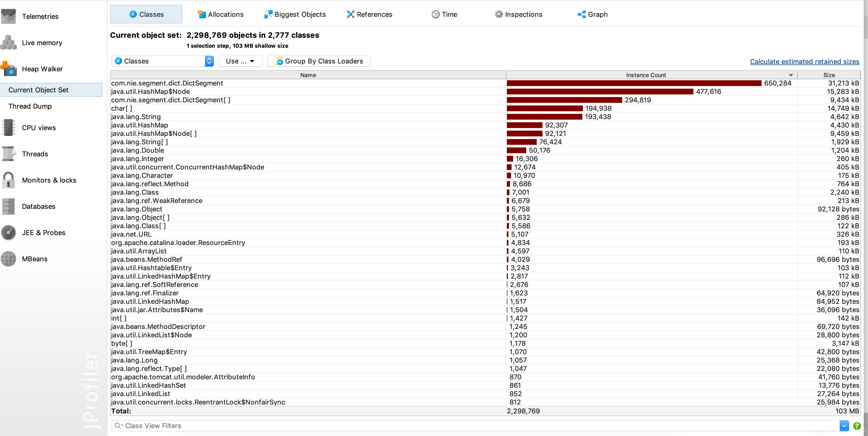Select the org.apache.catalina.loader.ResourceEntry row
868x436 pixels.
pyautogui.click(x=485, y=242)
